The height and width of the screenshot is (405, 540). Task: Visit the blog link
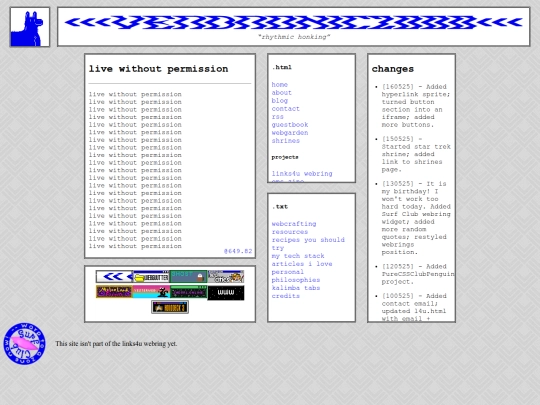tap(280, 101)
